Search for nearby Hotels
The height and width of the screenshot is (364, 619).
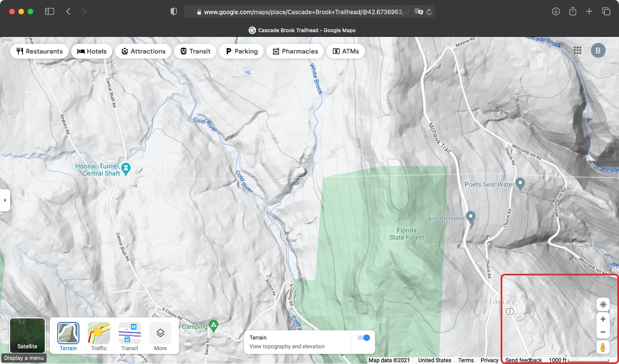[x=92, y=51]
